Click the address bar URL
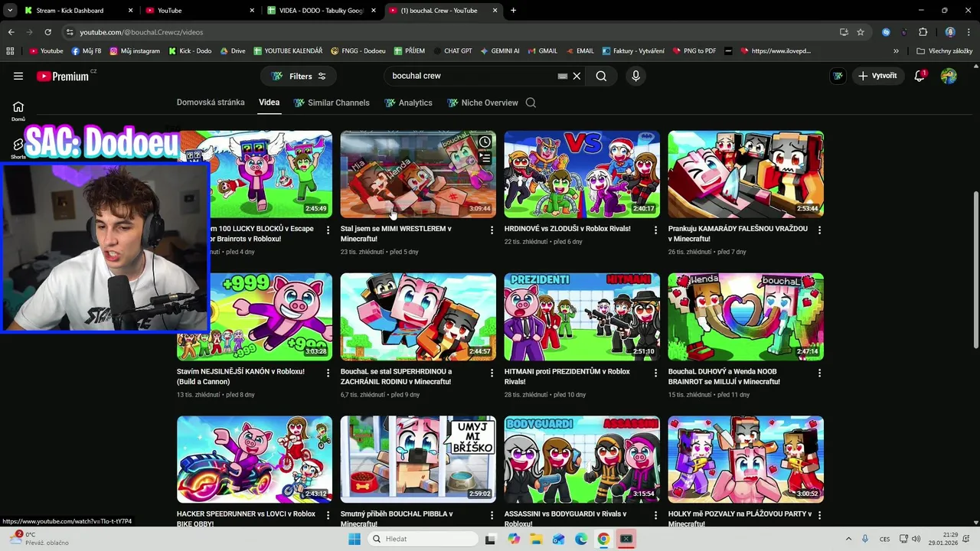Screen dimensions: 980x551 click(142, 32)
